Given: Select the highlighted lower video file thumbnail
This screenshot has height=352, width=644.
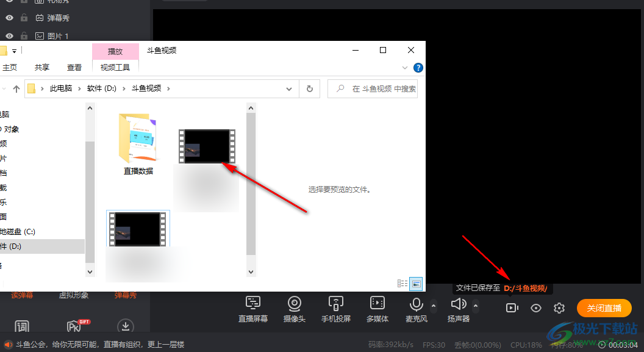Looking at the screenshot, I should pos(138,229).
